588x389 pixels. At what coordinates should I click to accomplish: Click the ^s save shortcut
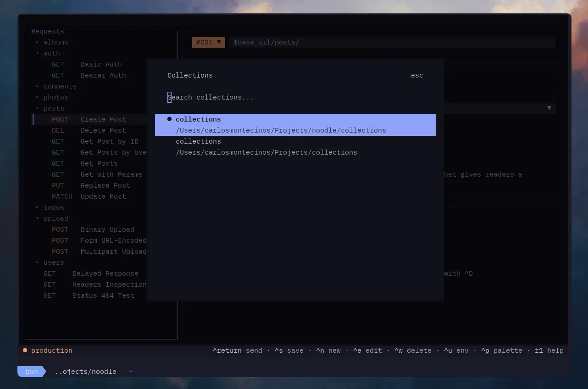(x=289, y=350)
